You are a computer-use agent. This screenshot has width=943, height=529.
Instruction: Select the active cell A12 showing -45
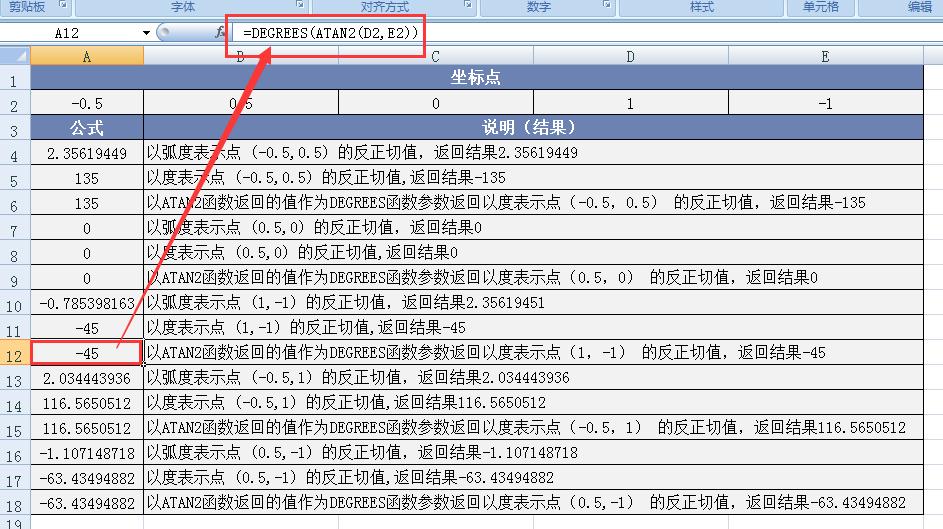point(87,353)
